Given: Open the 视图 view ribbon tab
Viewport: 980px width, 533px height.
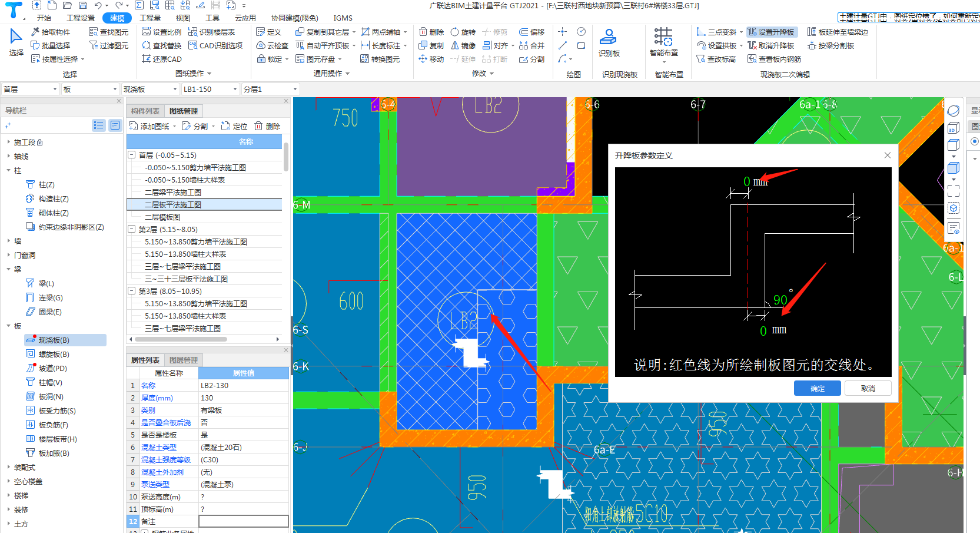Looking at the screenshot, I should click(x=183, y=18).
